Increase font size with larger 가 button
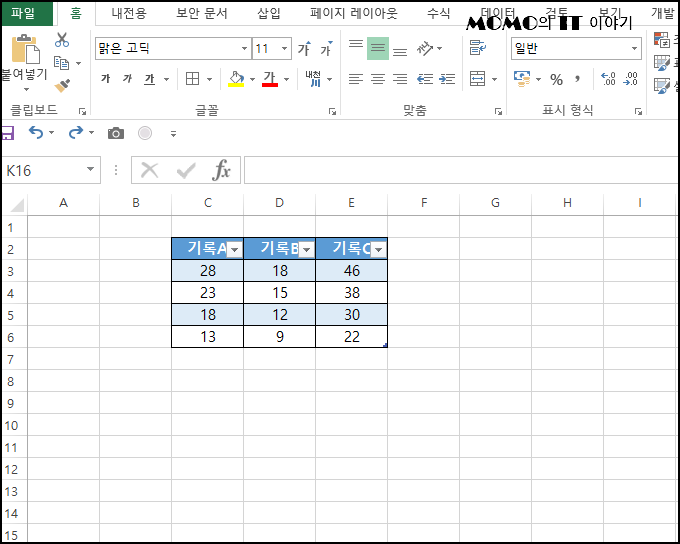680x544 pixels. click(x=304, y=49)
